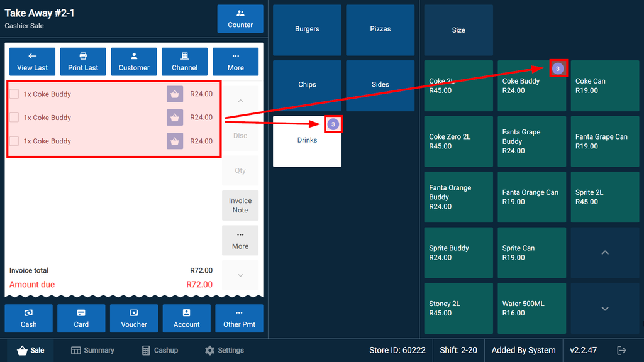Add Fanta Orange Can to order
Screen dimensions: 644x362
click(531, 197)
